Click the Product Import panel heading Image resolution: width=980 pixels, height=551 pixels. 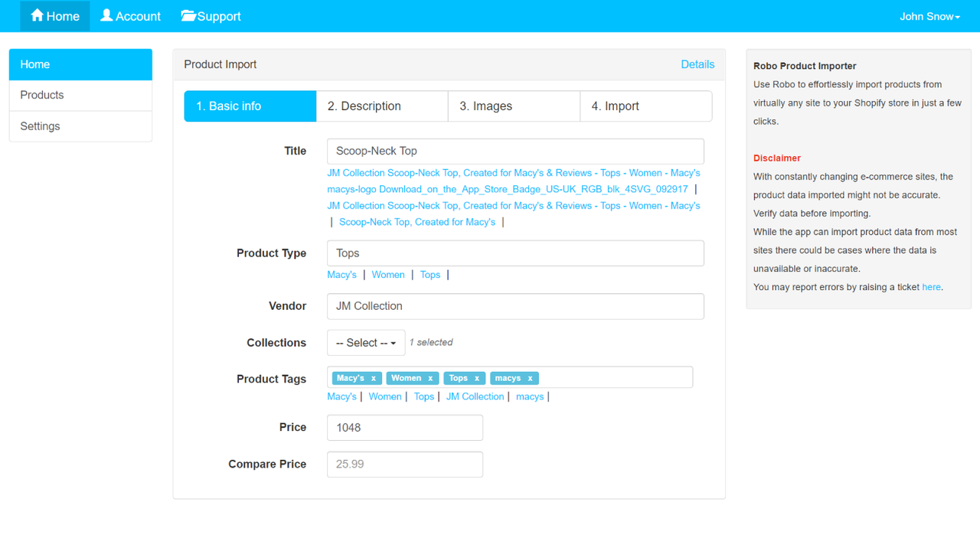point(220,64)
